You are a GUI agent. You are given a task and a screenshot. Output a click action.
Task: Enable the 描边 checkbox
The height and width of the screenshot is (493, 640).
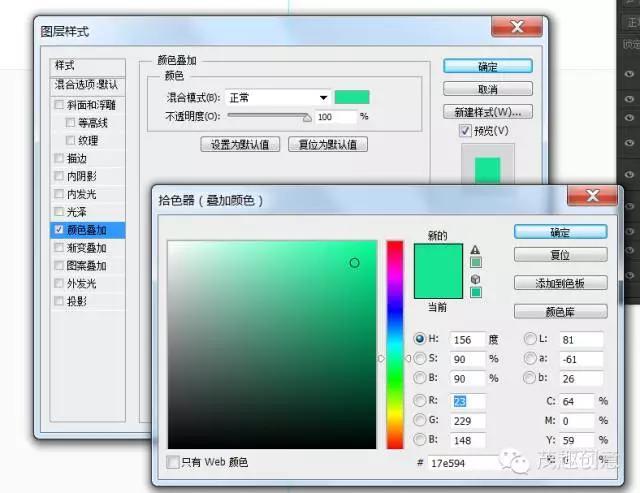click(59, 158)
